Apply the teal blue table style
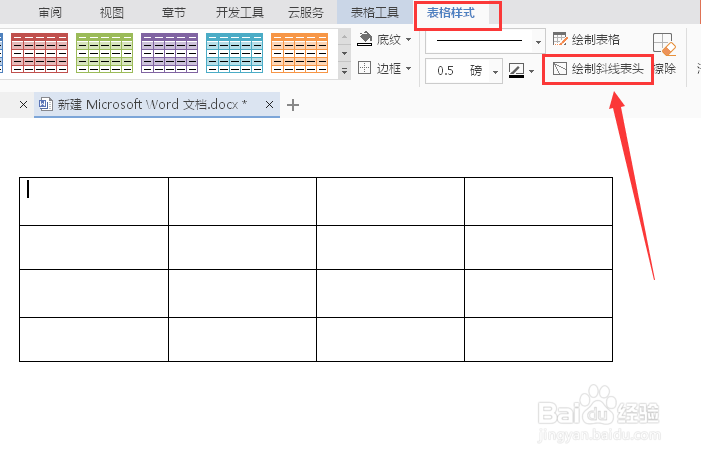Image resolution: width=701 pixels, height=460 pixels. click(234, 53)
